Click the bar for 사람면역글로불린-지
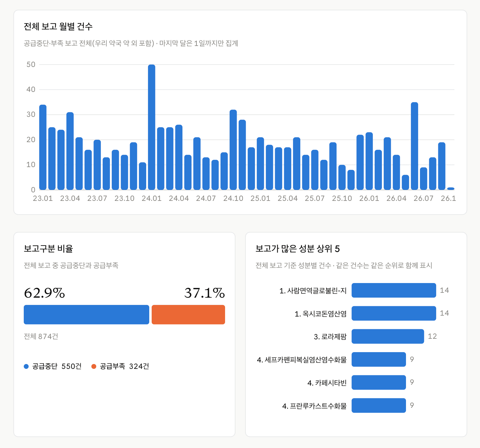The width and height of the screenshot is (480, 448). (x=394, y=290)
